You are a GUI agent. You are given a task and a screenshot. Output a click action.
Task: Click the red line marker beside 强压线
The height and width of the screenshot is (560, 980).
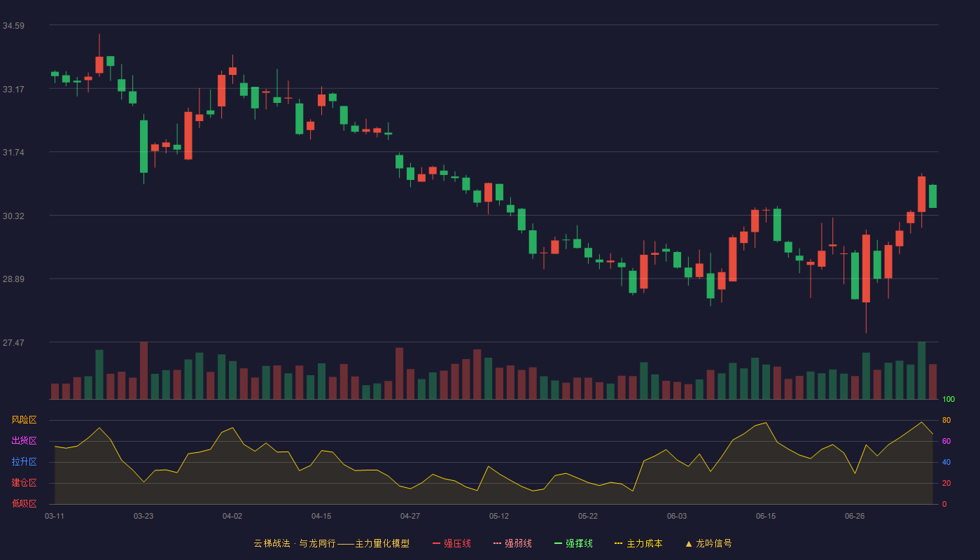point(436,543)
